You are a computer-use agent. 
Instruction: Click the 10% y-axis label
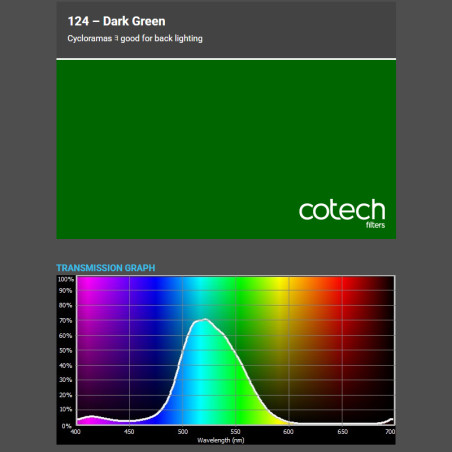65,410
